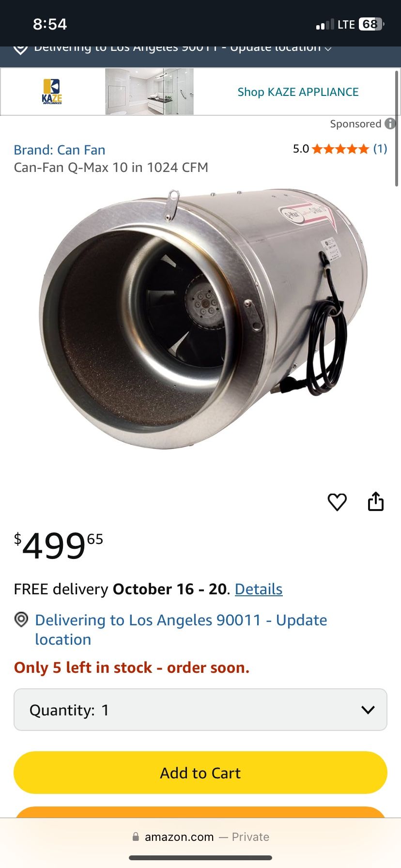The height and width of the screenshot is (868, 401).
Task: Add the Can-Fan to cart
Action: [x=200, y=773]
